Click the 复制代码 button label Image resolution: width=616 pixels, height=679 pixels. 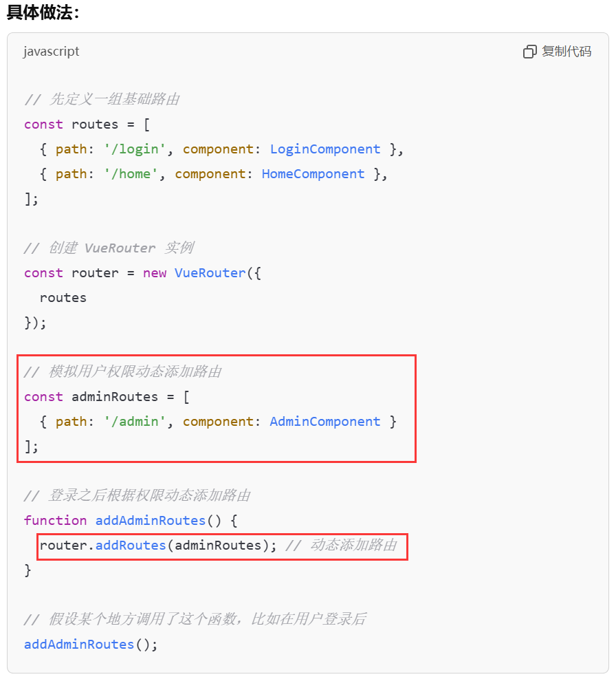pyautogui.click(x=566, y=52)
